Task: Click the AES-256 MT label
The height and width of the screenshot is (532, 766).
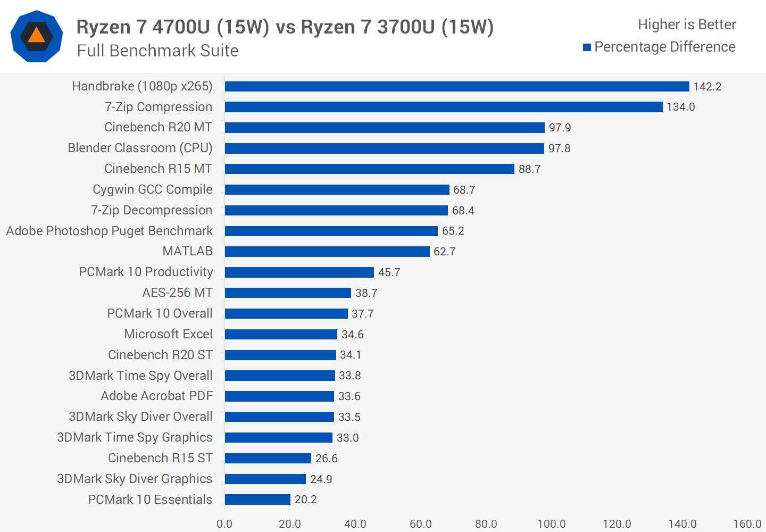Action: pos(178,293)
